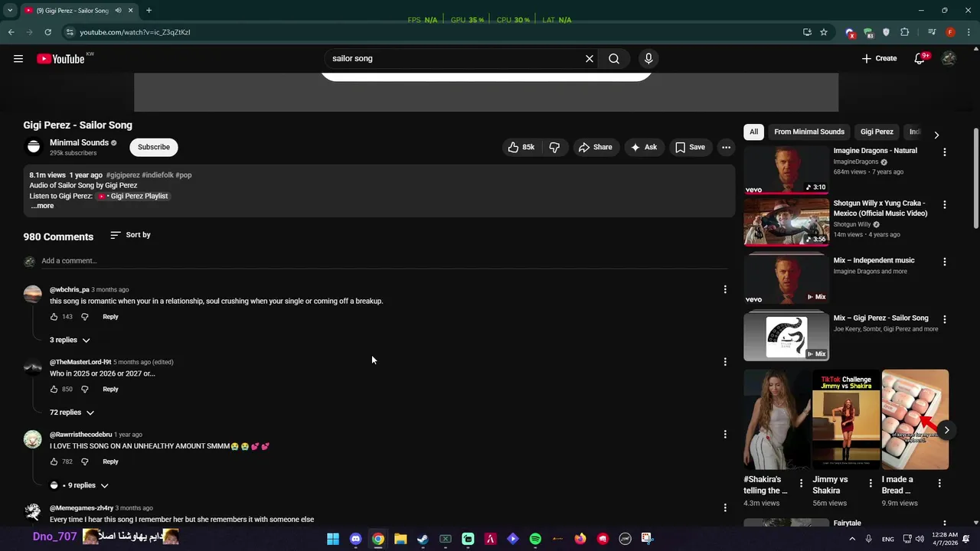Open options for Mix – Independent music
The width and height of the screenshot is (980, 551).
pyautogui.click(x=944, y=262)
